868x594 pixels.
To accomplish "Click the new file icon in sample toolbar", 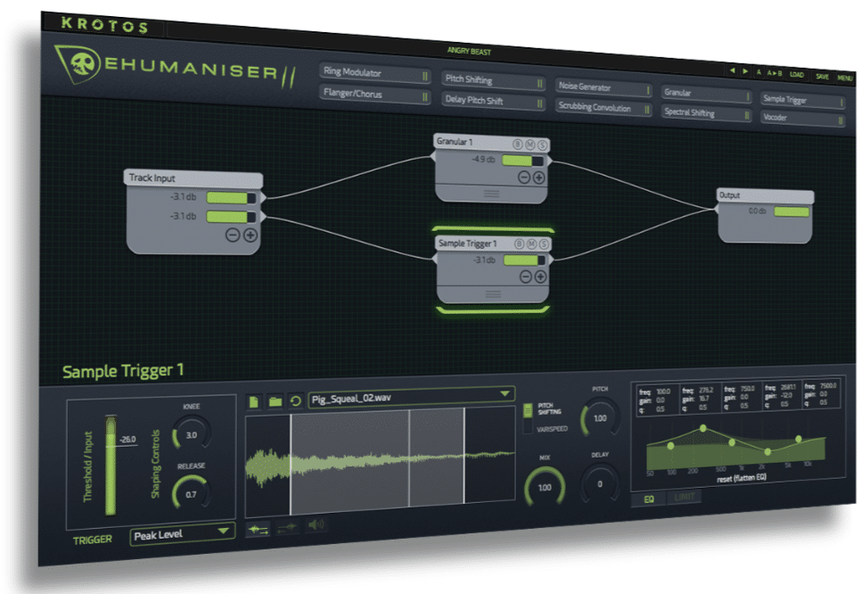I will (x=254, y=401).
